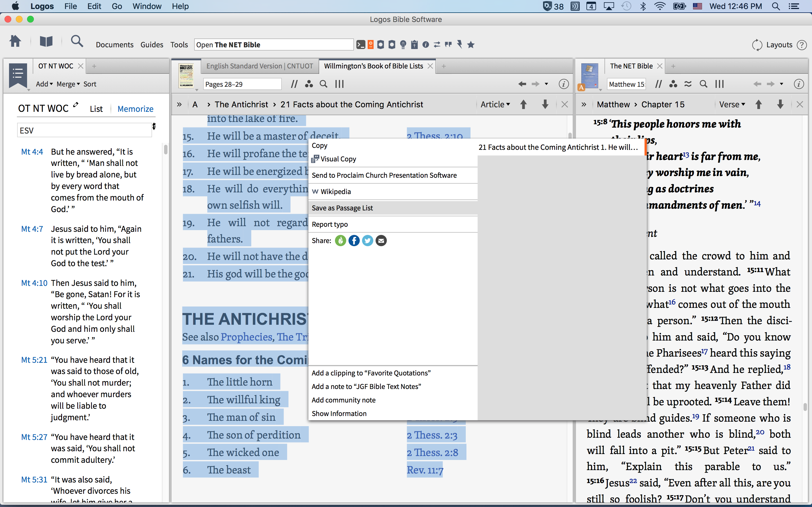Toggle parallel resource sets in Willmington panel
Viewport: 812px width, 507px height.
pyautogui.click(x=294, y=84)
